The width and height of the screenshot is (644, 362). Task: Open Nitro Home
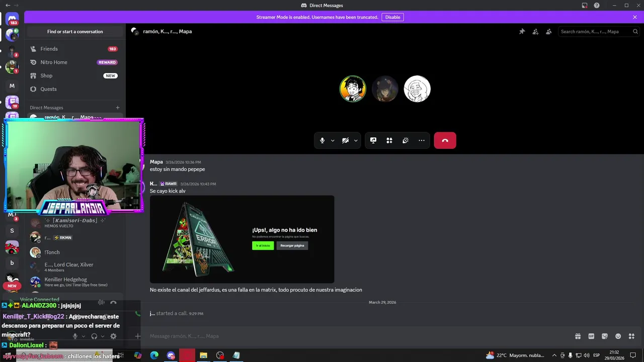[x=74, y=62]
